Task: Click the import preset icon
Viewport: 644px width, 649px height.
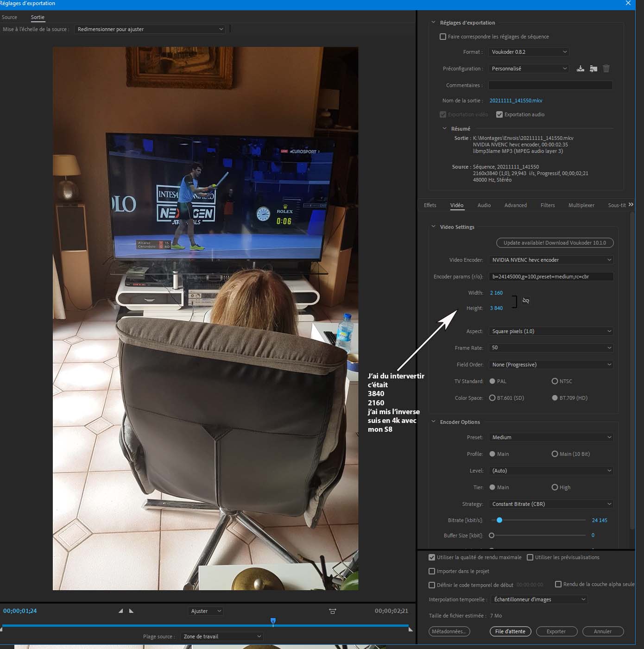Action: (x=593, y=69)
